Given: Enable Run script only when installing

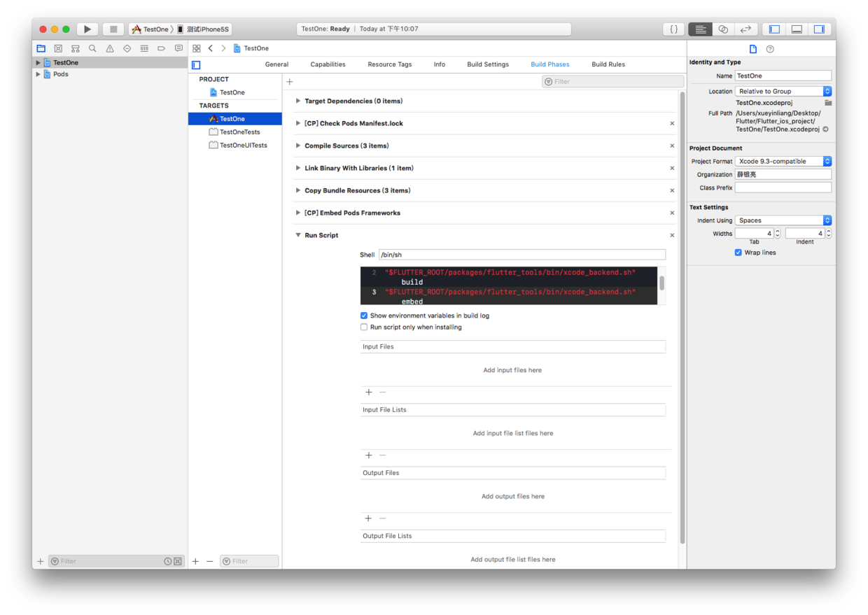Looking at the screenshot, I should pyautogui.click(x=364, y=327).
